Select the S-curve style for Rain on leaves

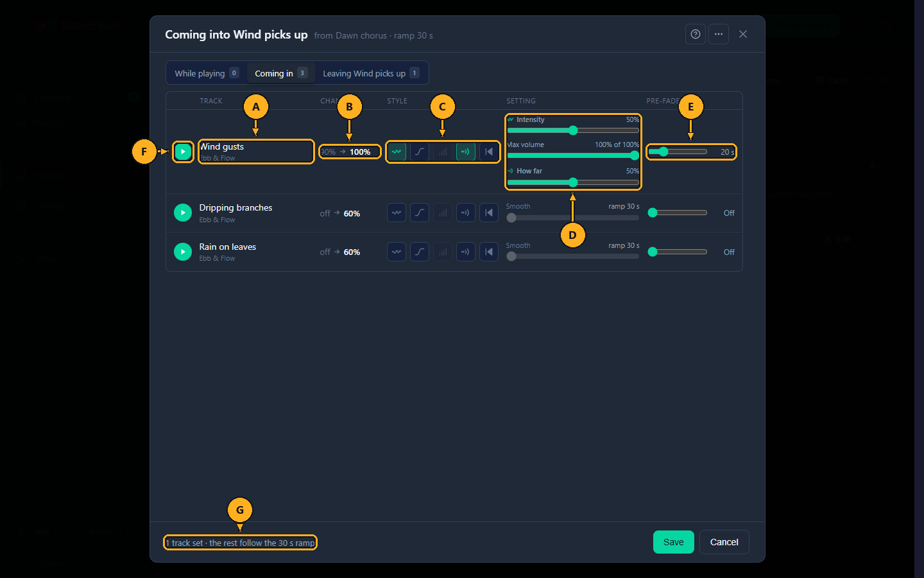point(420,252)
